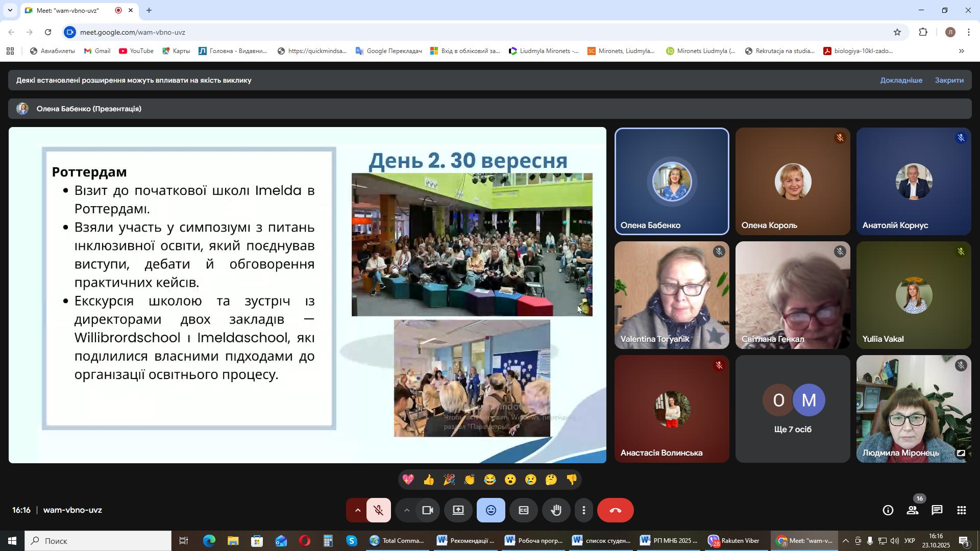980x551 pixels.
Task: Open the more options three-dot menu
Action: [x=584, y=511]
